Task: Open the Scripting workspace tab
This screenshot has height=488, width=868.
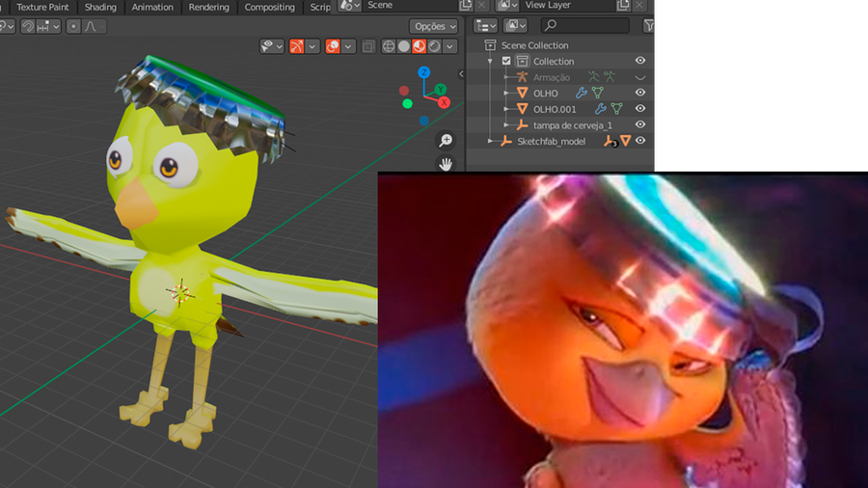Action: tap(319, 7)
